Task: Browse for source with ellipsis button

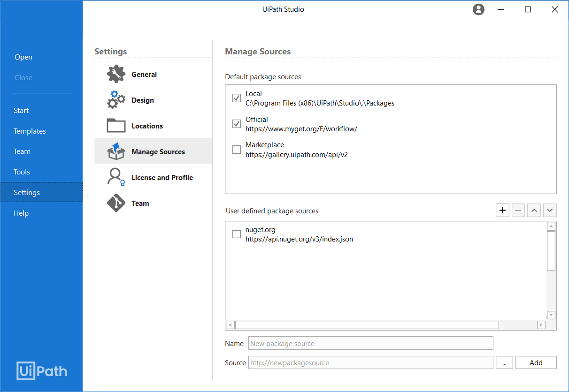Action: click(504, 362)
